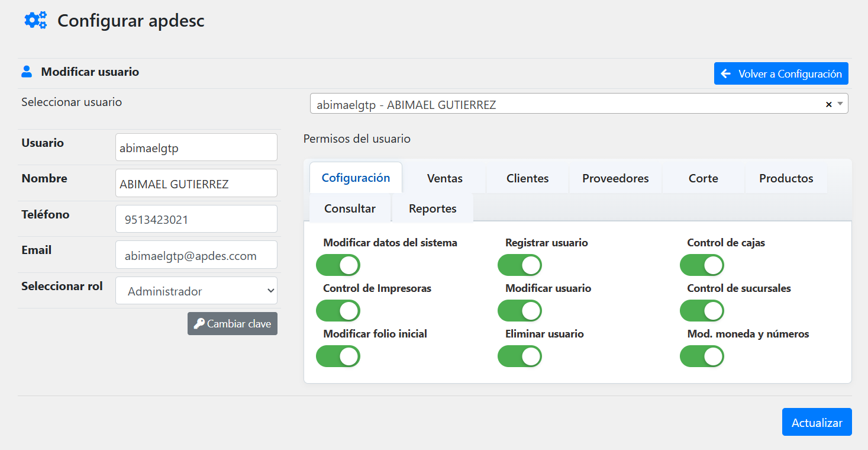Viewport: 868px width, 450px height.
Task: Clear selected user with the x icon
Action: click(x=828, y=104)
